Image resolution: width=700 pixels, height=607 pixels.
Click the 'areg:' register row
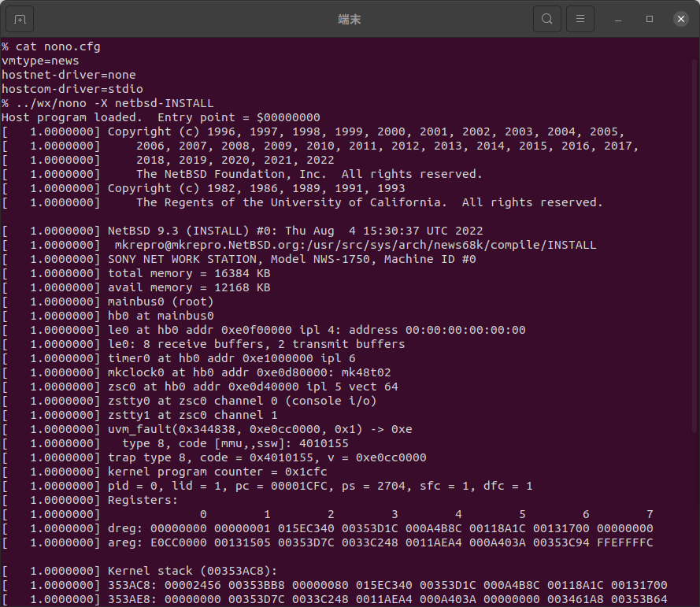tap(328, 542)
